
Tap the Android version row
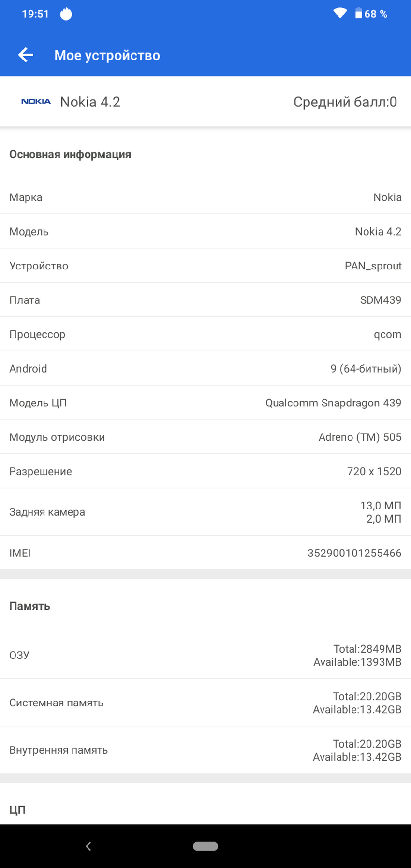(205, 369)
